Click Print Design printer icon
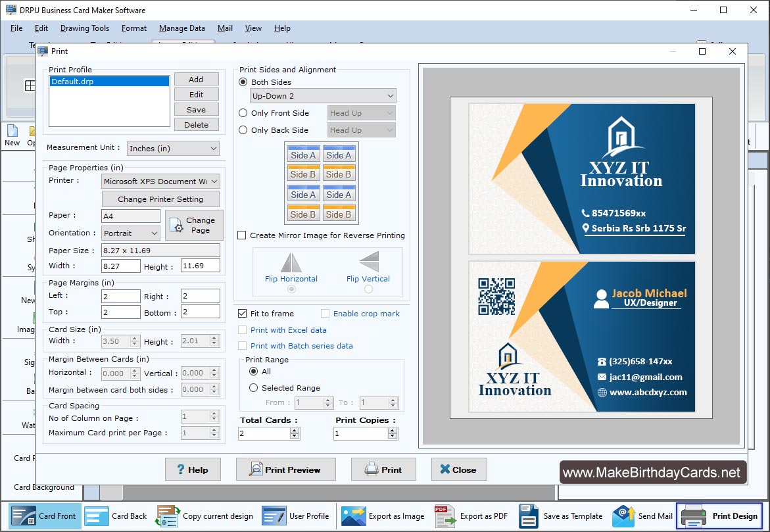770x532 pixels. point(694,516)
